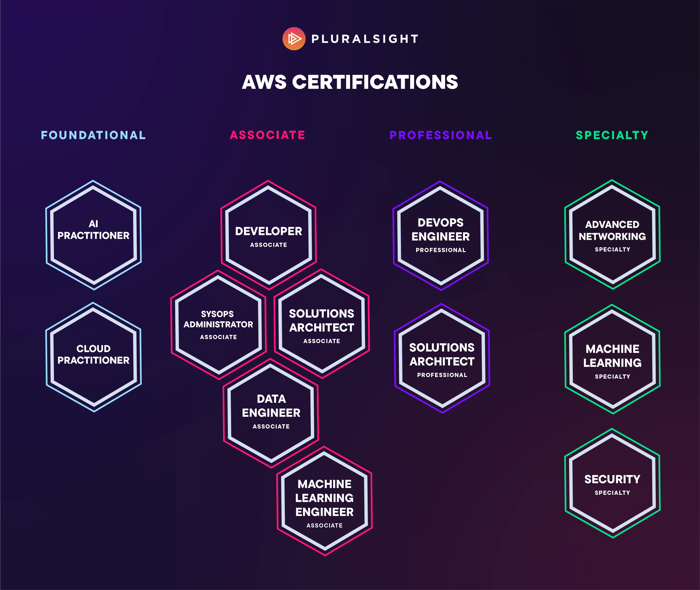Click the DevOps Engineer Professional badge
Image resolution: width=700 pixels, height=590 pixels.
tap(441, 236)
